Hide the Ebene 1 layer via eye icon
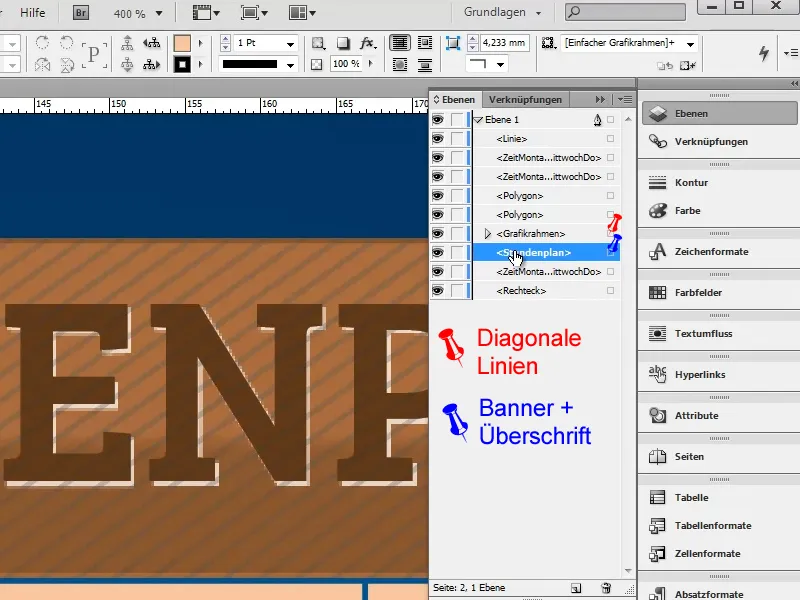 [x=438, y=119]
